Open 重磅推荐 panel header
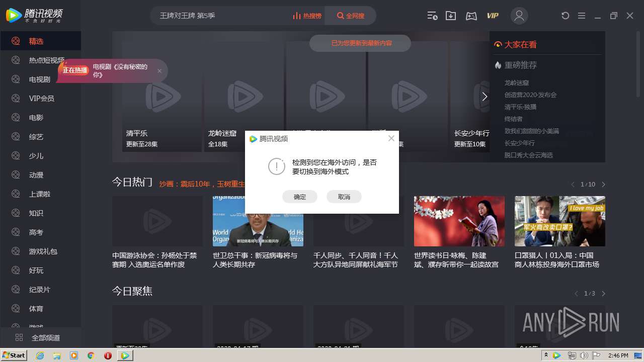The image size is (644, 362). click(x=516, y=65)
